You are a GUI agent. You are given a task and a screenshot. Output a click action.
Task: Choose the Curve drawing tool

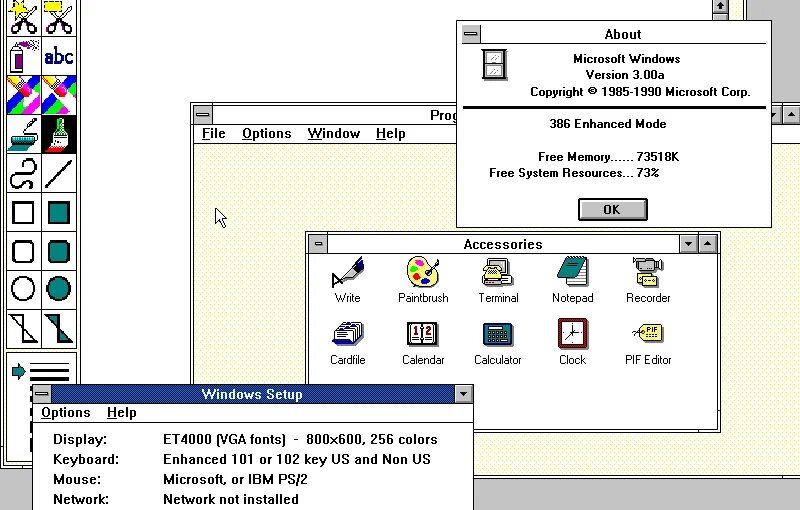click(x=23, y=173)
